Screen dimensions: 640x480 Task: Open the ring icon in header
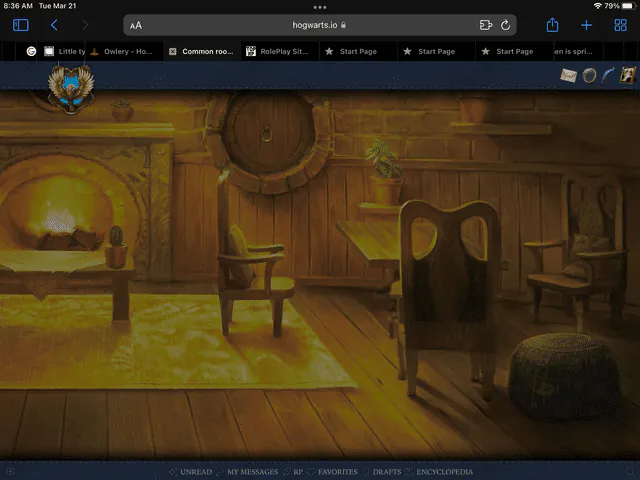pos(589,76)
